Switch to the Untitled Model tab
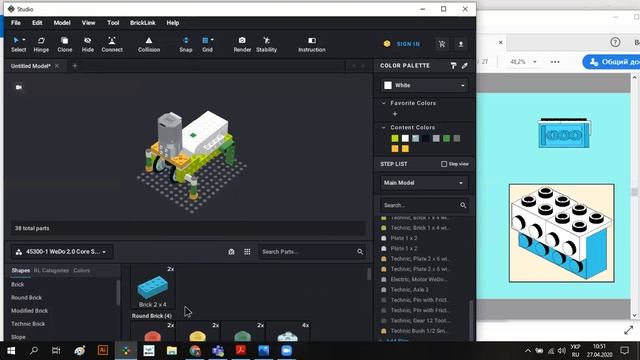This screenshot has width=640, height=360. pos(31,66)
